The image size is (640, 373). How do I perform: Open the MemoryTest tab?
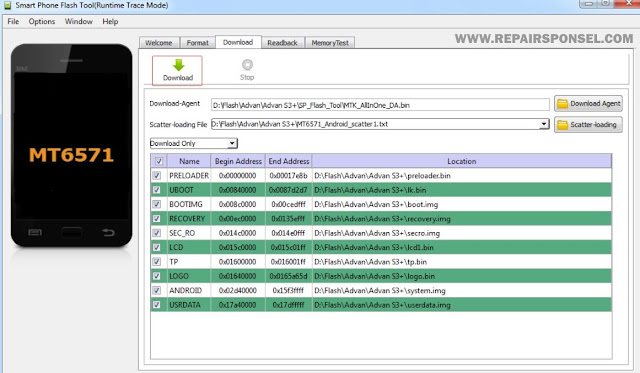(330, 43)
